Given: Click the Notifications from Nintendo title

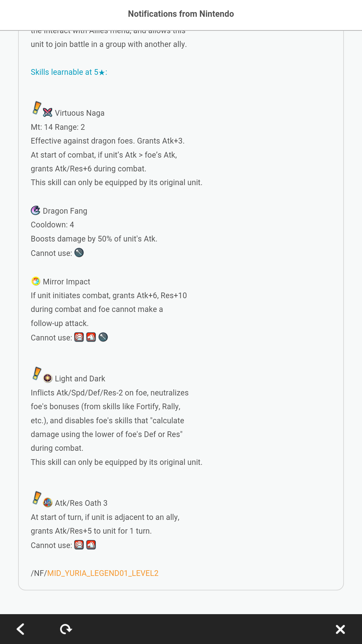Looking at the screenshot, I should (181, 14).
